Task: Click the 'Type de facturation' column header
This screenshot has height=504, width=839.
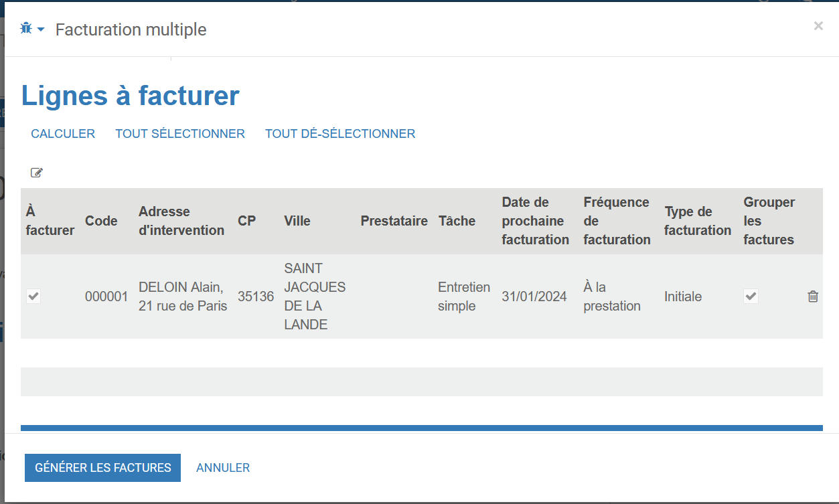Action: 698,221
